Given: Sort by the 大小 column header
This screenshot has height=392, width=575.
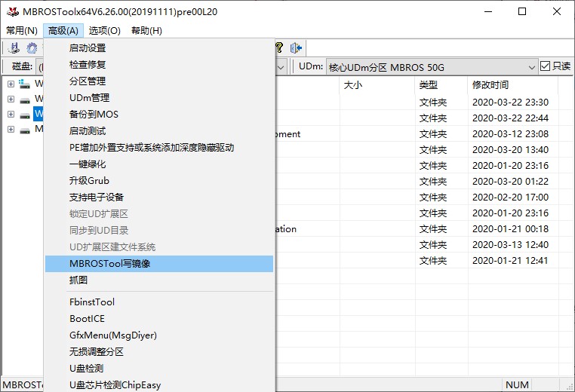Looking at the screenshot, I should pos(377,85).
